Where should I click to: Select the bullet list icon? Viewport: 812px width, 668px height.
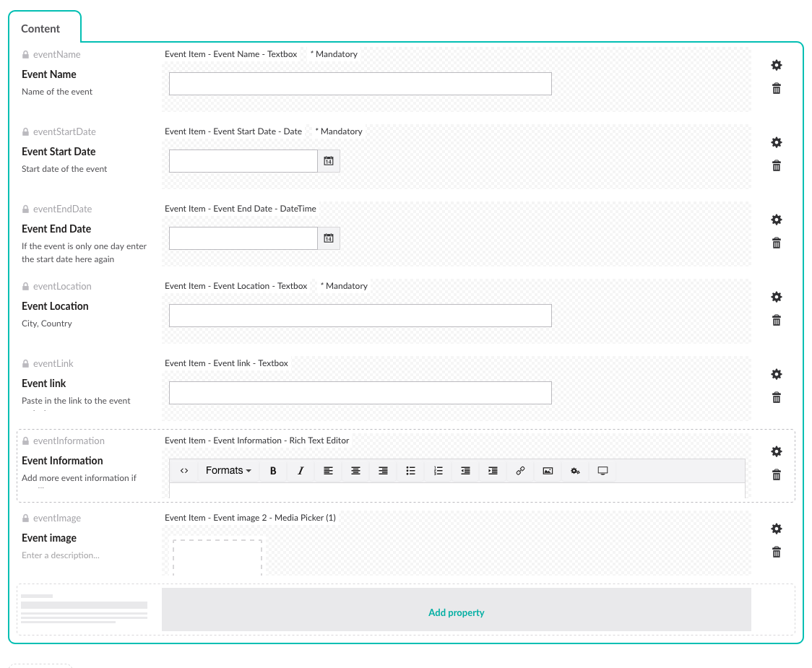(410, 471)
